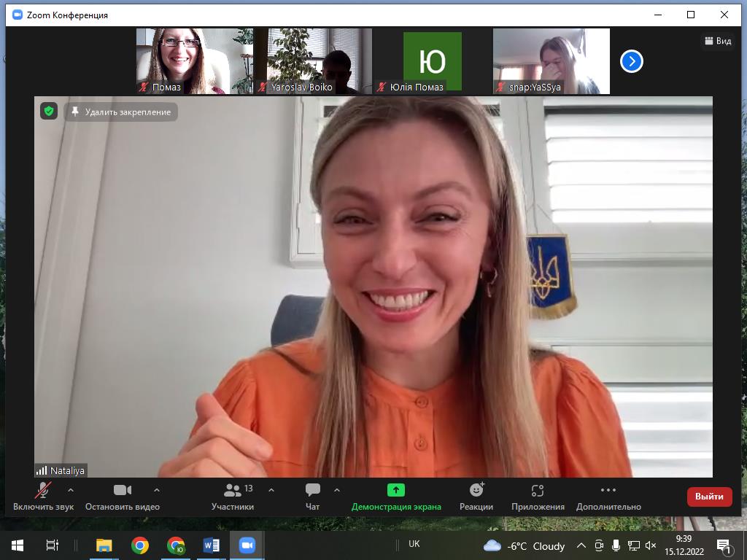This screenshot has width=747, height=560.
Task: Select snap:YaSSya video thumbnail
Action: click(551, 61)
